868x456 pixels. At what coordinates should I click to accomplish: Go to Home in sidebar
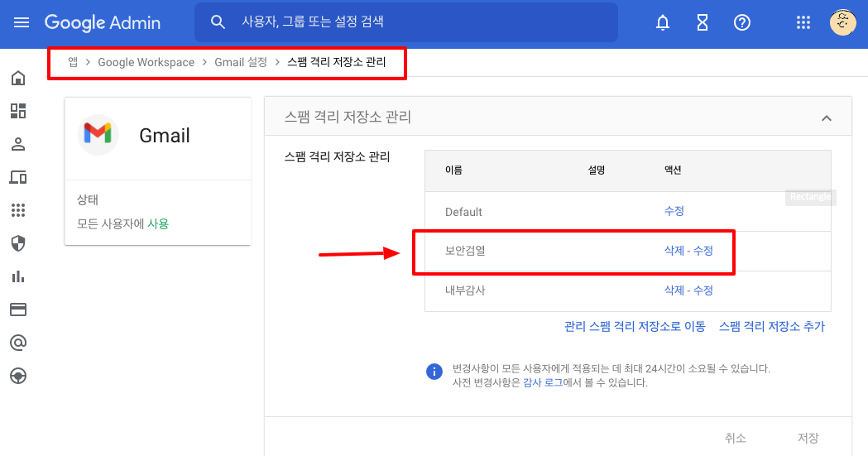[x=18, y=78]
